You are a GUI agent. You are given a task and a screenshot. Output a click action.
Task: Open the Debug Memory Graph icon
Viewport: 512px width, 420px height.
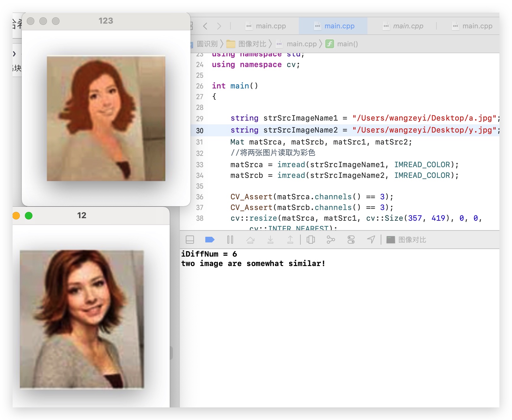pyautogui.click(x=331, y=240)
